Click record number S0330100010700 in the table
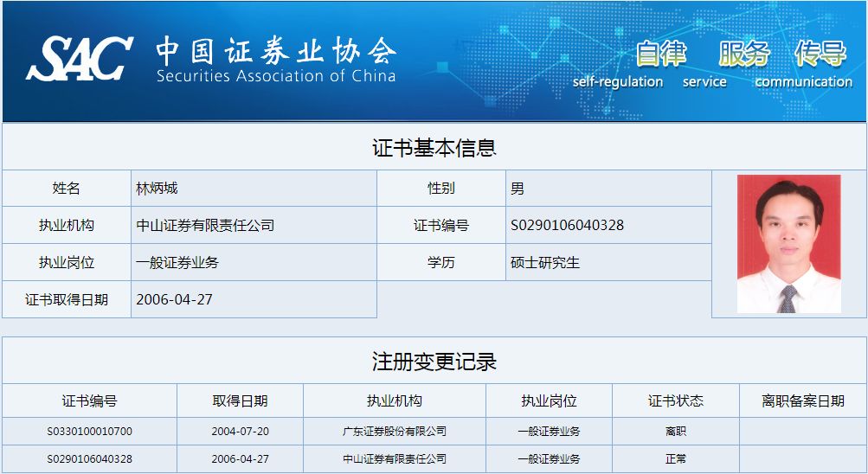868x474 pixels. pos(89,431)
